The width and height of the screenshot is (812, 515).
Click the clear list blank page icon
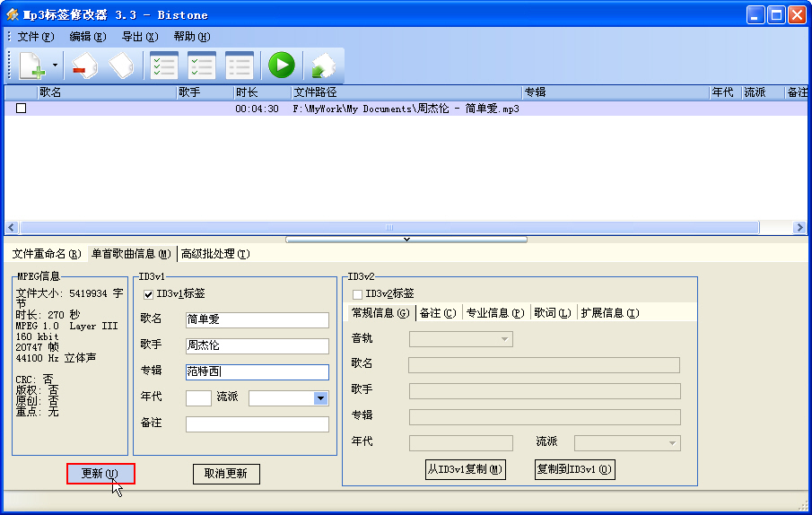(121, 65)
